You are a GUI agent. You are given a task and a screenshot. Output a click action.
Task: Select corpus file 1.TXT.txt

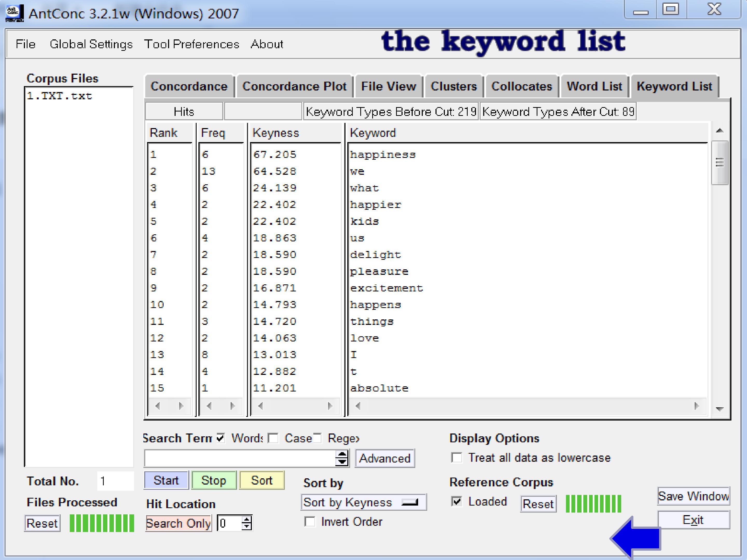click(x=59, y=96)
